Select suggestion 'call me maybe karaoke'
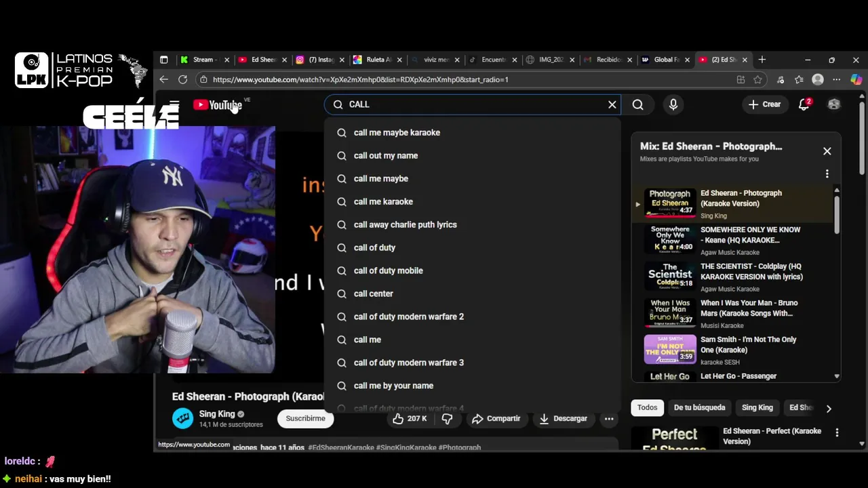Viewport: 868px width, 488px height. (472, 132)
